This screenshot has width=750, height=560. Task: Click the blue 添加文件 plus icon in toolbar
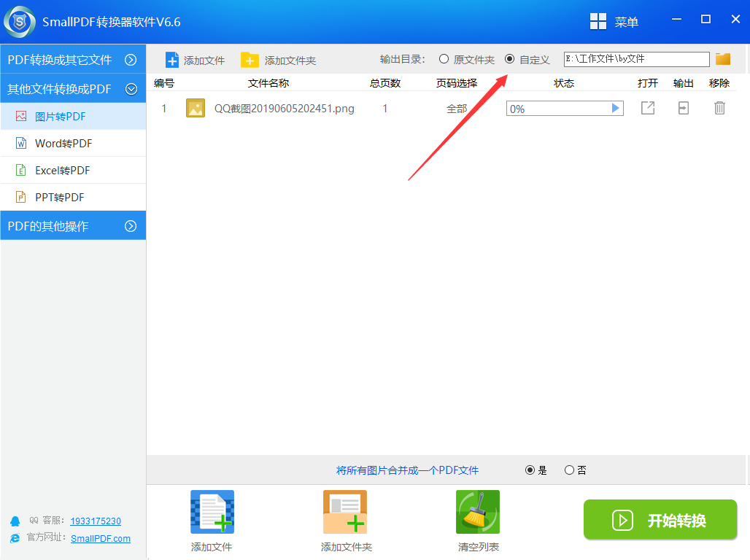pos(171,60)
